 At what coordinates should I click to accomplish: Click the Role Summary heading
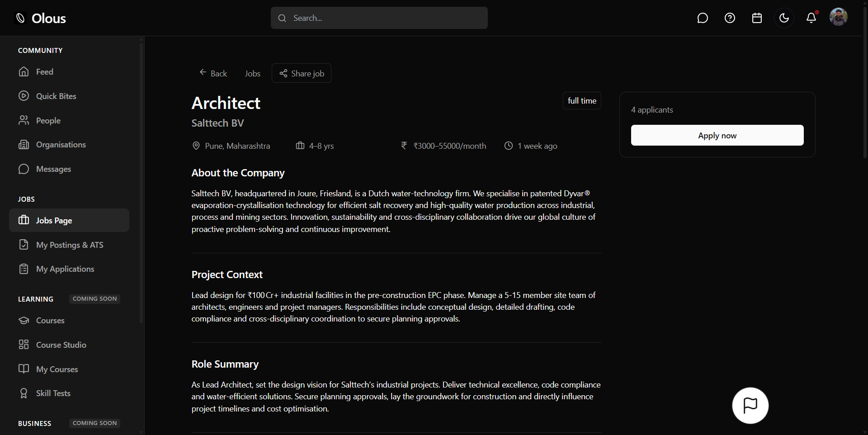225,364
